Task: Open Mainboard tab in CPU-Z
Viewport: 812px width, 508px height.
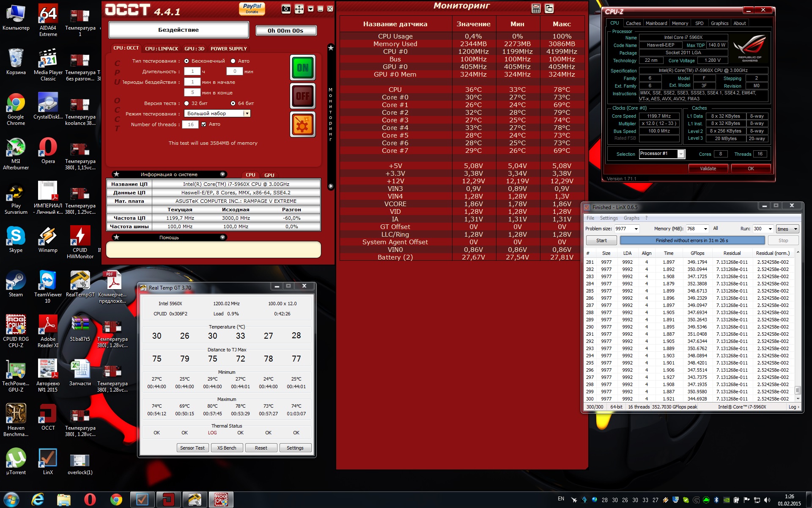Action: click(x=656, y=23)
